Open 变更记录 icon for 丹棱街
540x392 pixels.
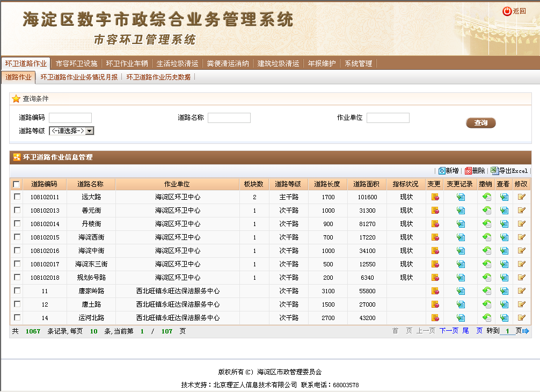(x=461, y=224)
